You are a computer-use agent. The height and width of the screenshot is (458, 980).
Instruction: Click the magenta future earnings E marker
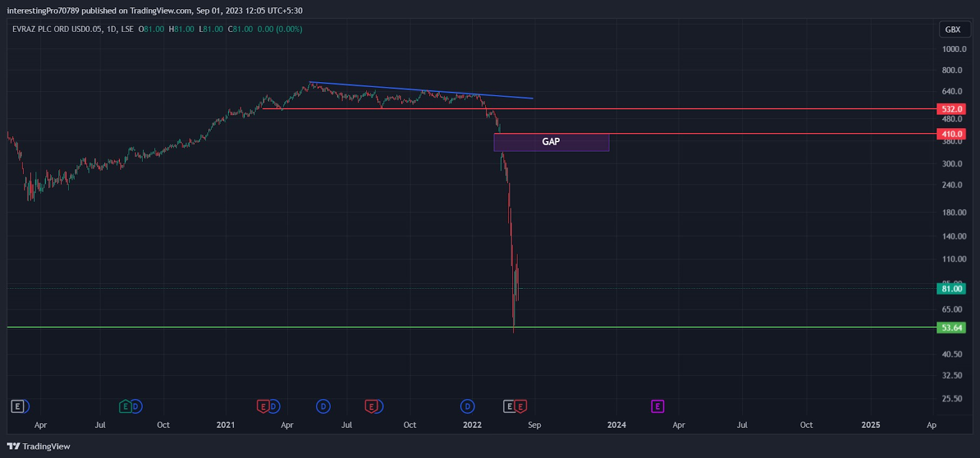coord(657,406)
